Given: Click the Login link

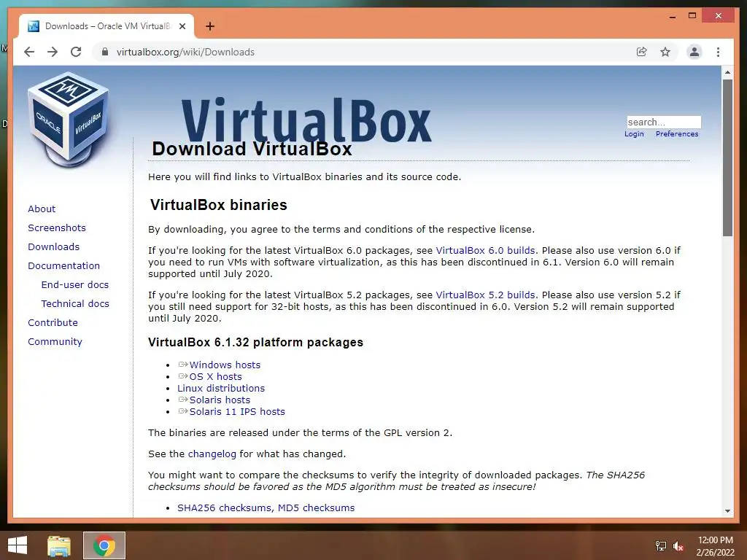Looking at the screenshot, I should coord(634,134).
